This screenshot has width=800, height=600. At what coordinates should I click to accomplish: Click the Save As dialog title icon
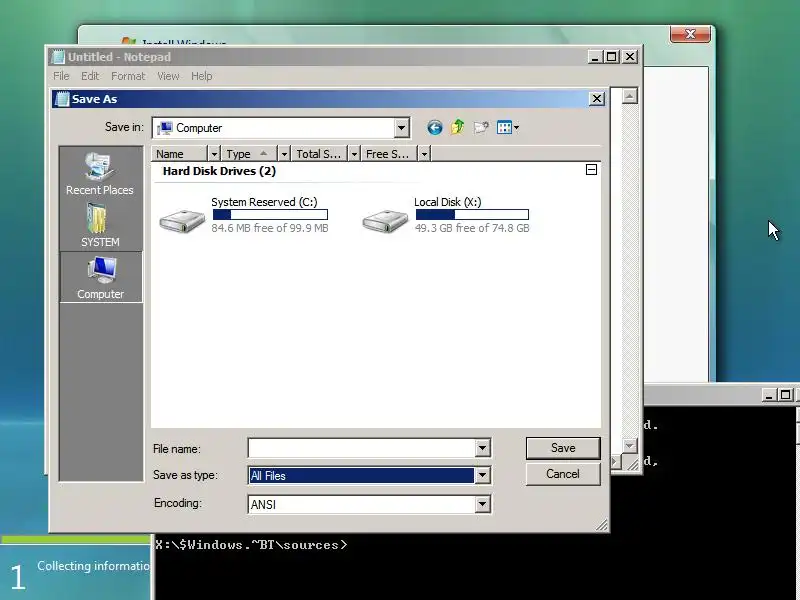tap(62, 99)
